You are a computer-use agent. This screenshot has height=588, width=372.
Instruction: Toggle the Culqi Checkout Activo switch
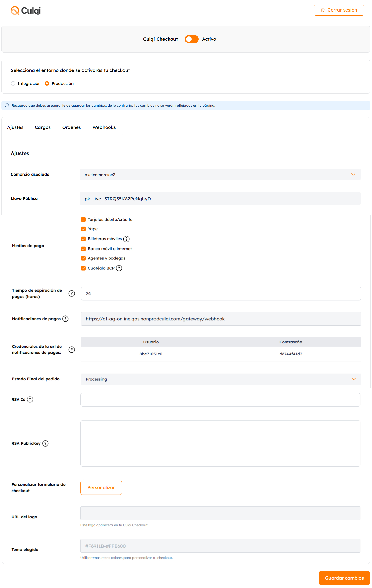(x=191, y=39)
